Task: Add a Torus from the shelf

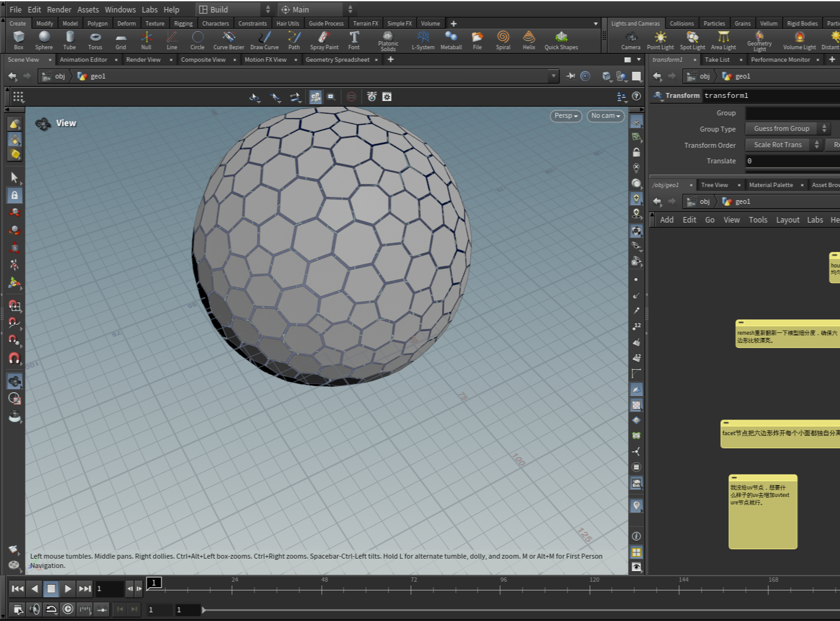Action: (95, 41)
